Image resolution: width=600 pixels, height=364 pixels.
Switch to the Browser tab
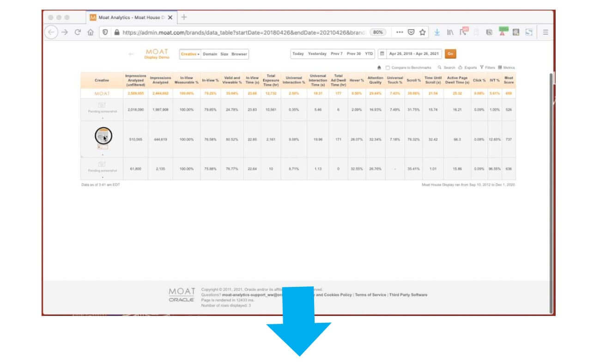[239, 54]
